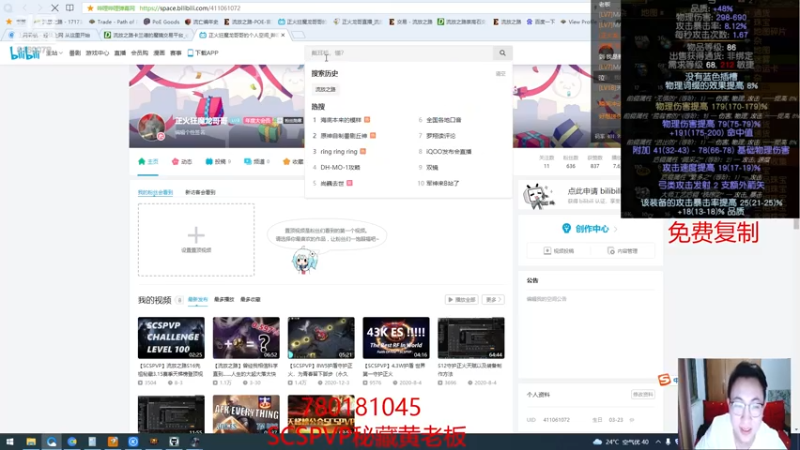The image size is (800, 450).
Task: Switch to the 收藏 profile tab
Action: [293, 162]
